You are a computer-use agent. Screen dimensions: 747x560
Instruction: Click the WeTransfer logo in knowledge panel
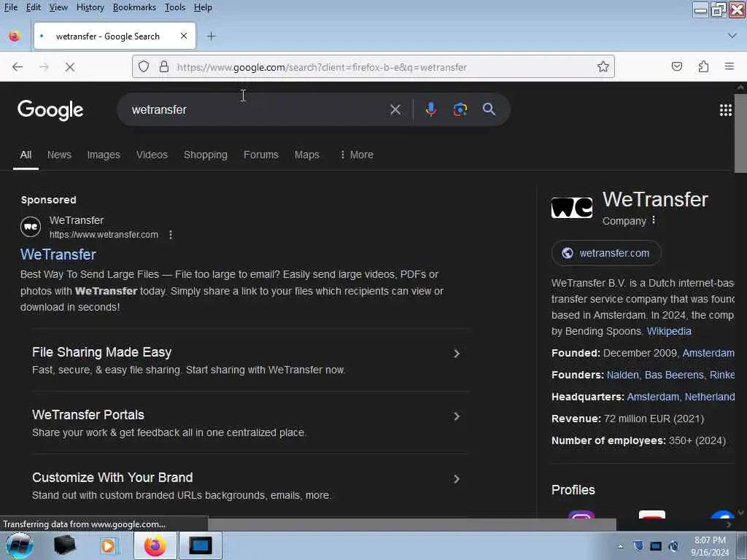tap(572, 208)
